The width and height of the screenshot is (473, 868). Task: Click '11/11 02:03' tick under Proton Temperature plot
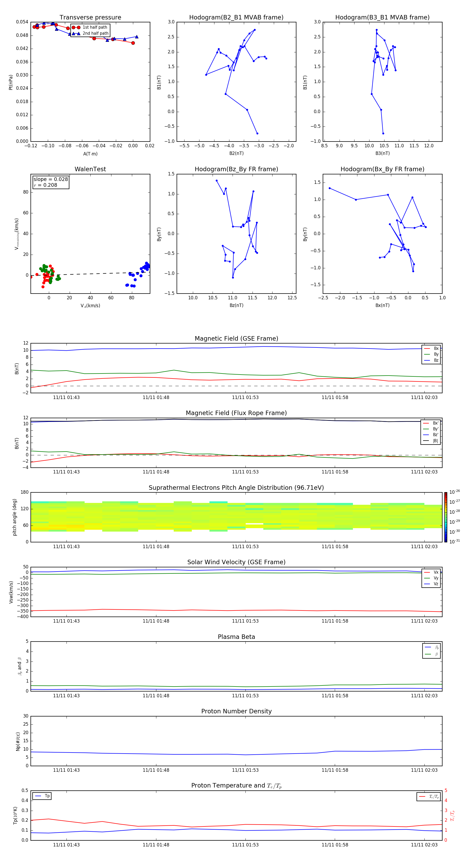tap(424, 845)
